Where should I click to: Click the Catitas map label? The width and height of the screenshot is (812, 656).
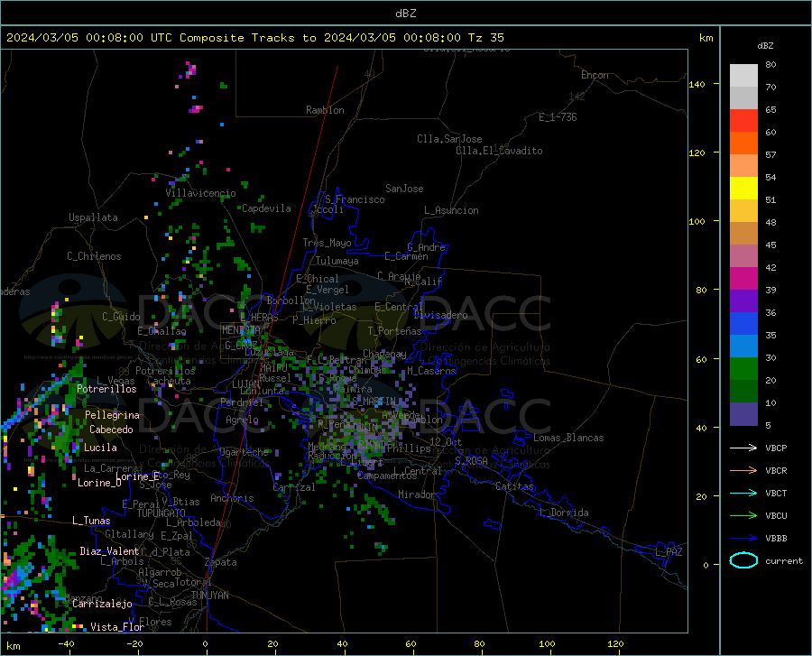[x=515, y=486]
